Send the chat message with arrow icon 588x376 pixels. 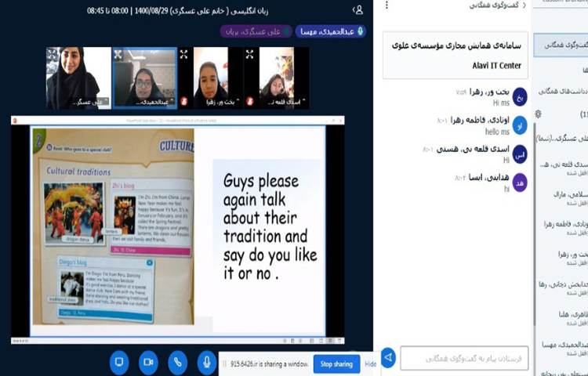tap(388, 358)
